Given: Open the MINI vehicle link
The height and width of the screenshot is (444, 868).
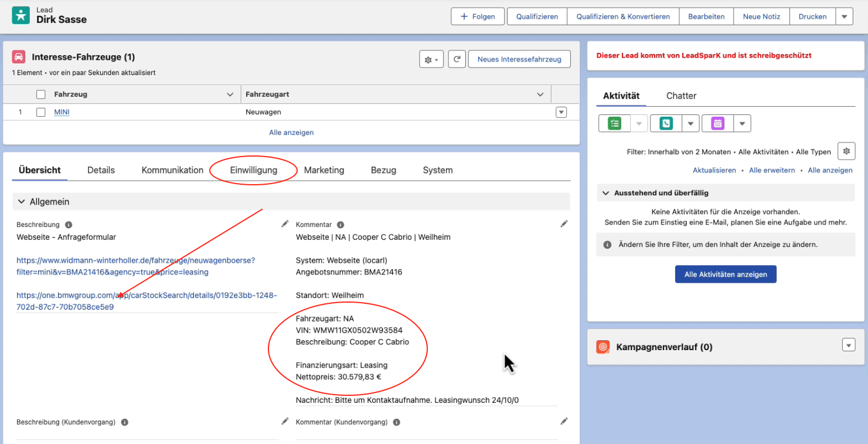Looking at the screenshot, I should [62, 112].
